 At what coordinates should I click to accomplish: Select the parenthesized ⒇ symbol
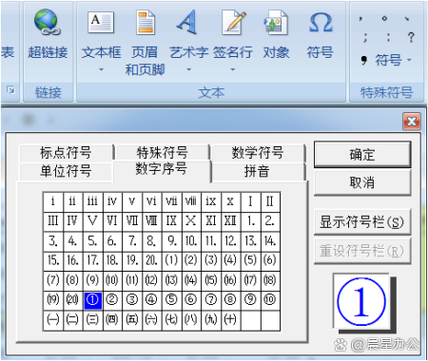tap(72, 300)
